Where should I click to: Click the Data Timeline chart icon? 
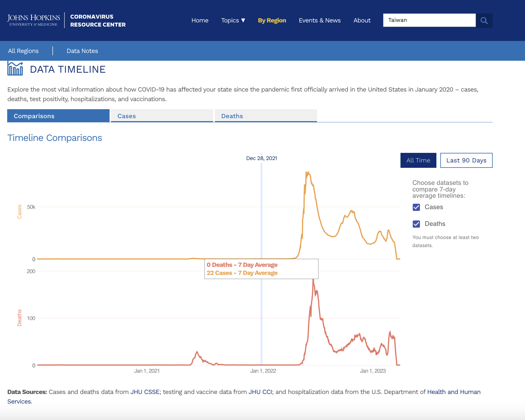pyautogui.click(x=15, y=69)
